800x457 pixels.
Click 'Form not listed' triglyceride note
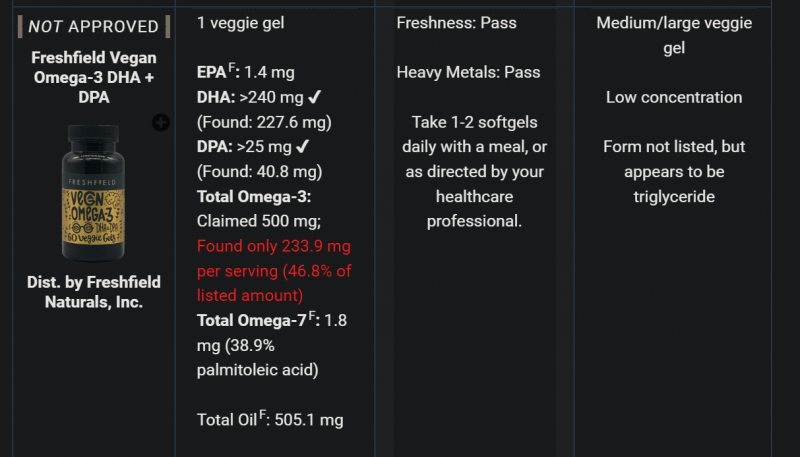[673, 171]
